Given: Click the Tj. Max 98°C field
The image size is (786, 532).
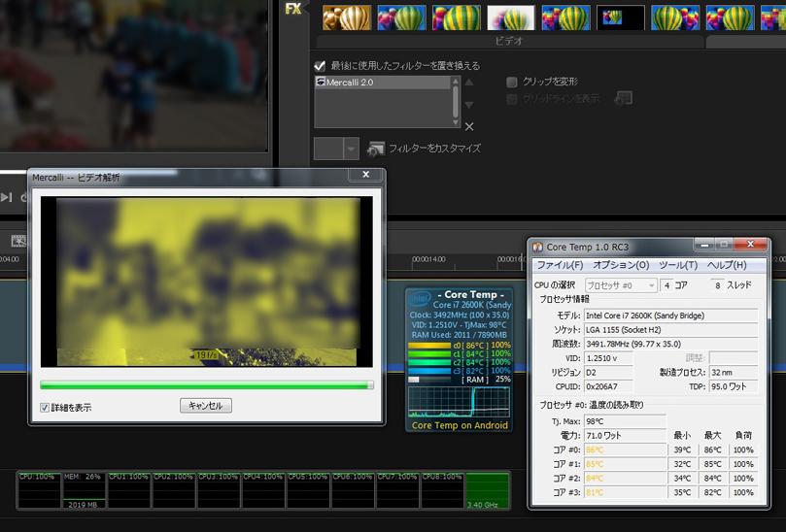Looking at the screenshot, I should point(625,421).
